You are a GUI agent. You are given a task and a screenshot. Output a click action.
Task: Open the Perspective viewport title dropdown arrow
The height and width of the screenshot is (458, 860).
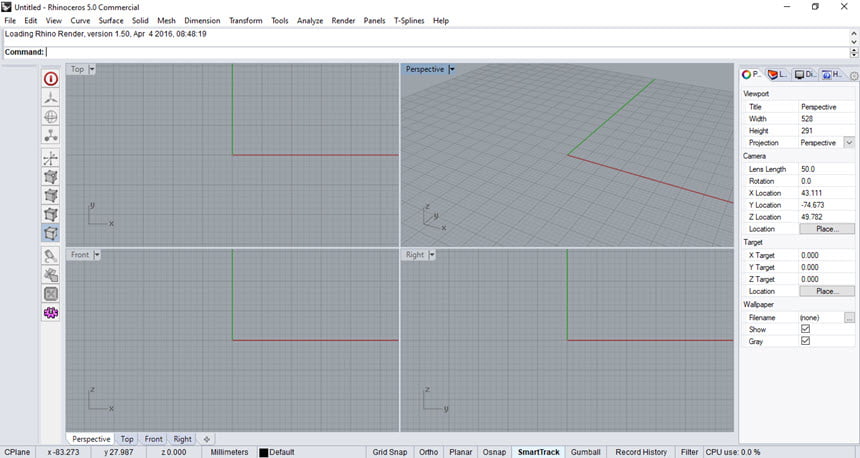tap(452, 69)
